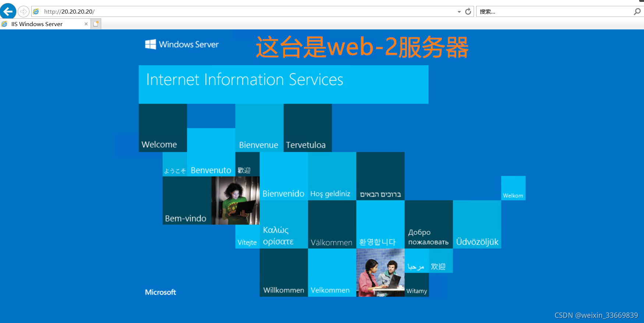This screenshot has height=323, width=644.
Task: Open the address bar history dropdown arrow
Action: pyautogui.click(x=459, y=12)
